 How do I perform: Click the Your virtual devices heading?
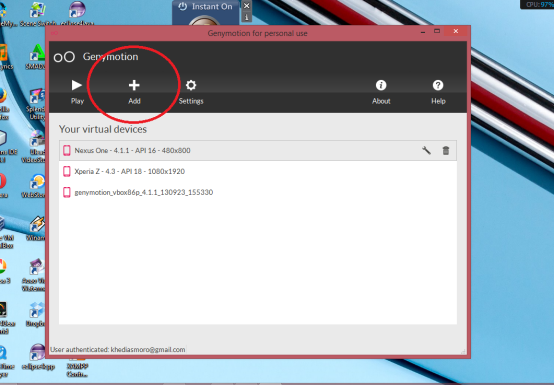tap(103, 129)
